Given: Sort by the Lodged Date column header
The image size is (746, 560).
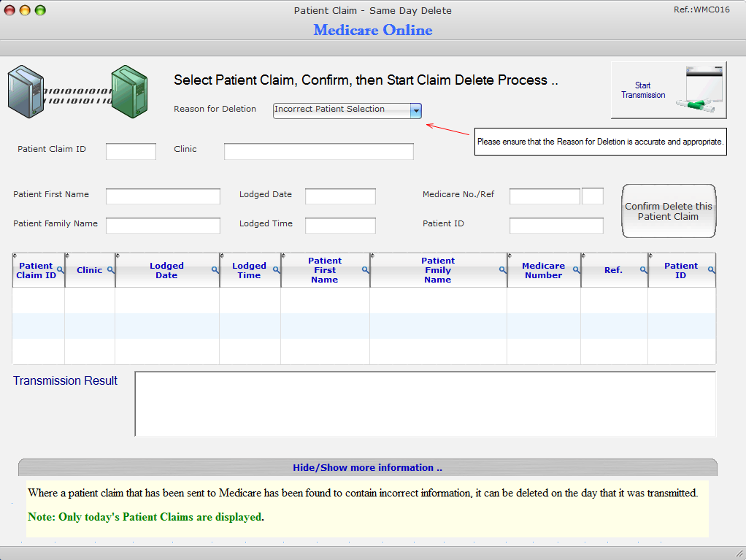Looking at the screenshot, I should (x=166, y=270).
